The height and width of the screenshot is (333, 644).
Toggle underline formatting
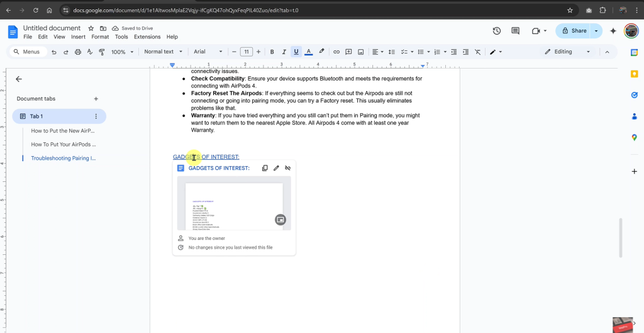296,52
